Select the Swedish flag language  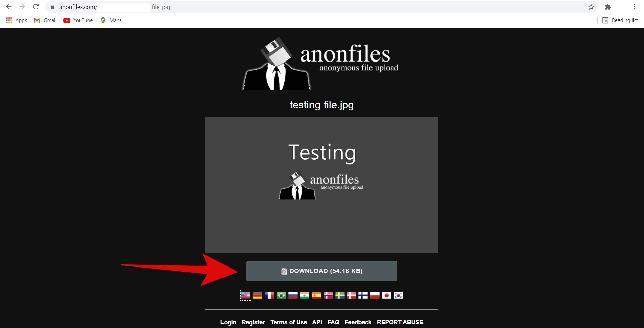(340, 295)
